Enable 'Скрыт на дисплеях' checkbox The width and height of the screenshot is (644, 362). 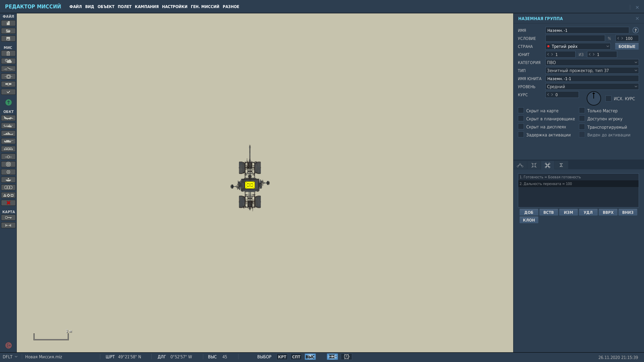pos(521,126)
